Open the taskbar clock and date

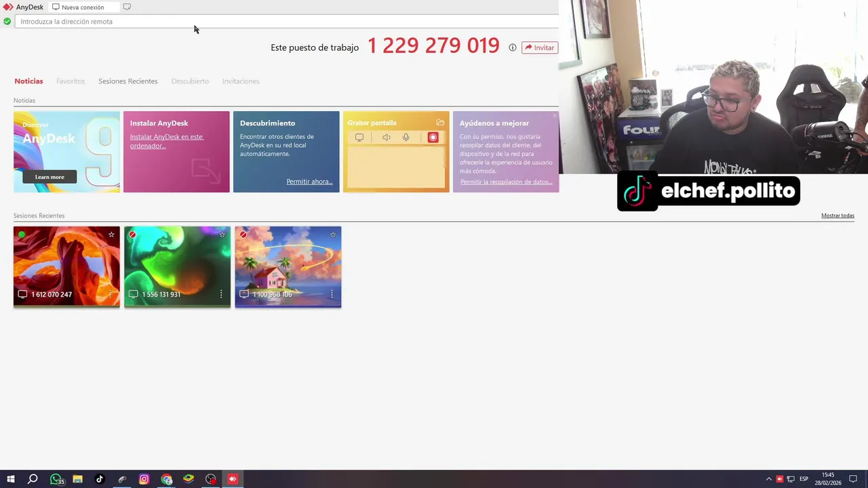point(828,479)
